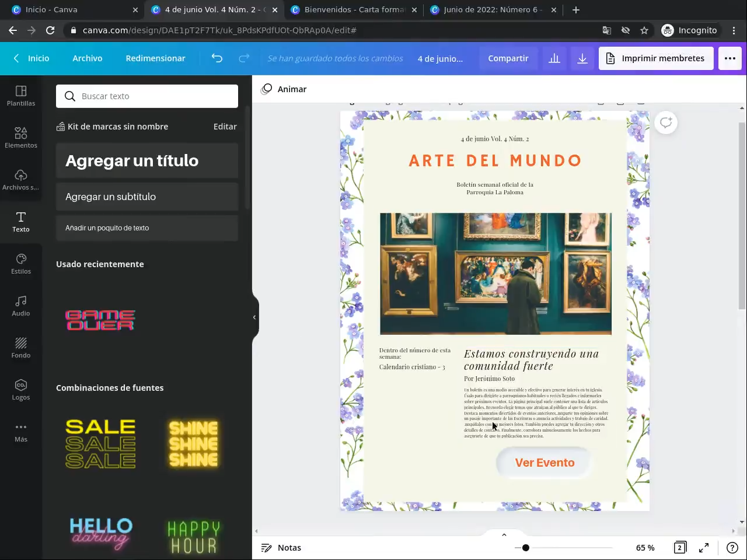Open the Plantillas sidebar panel
The image size is (747, 560).
coord(21,95)
